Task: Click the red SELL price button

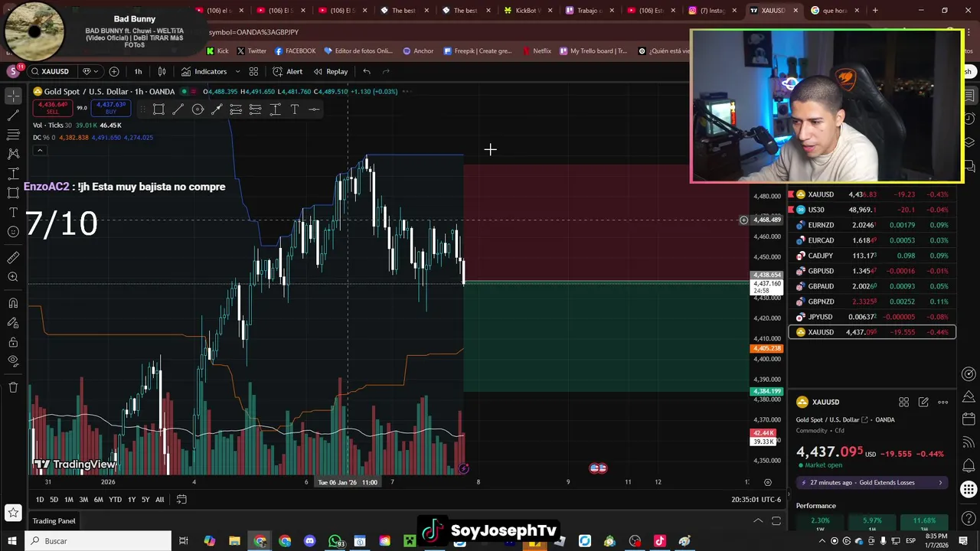Action: click(52, 108)
